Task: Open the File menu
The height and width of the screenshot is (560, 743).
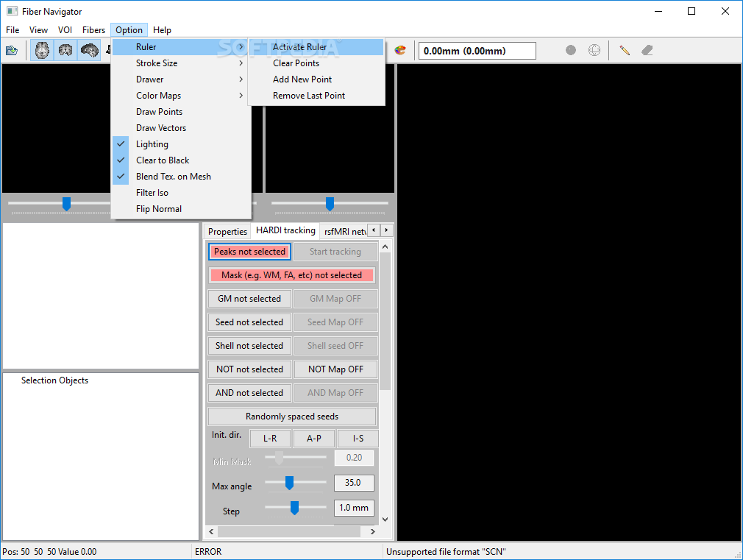Action: (13, 30)
